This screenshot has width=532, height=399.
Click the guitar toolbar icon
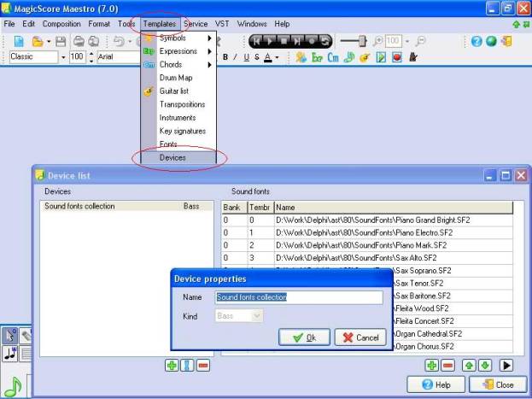point(365,57)
